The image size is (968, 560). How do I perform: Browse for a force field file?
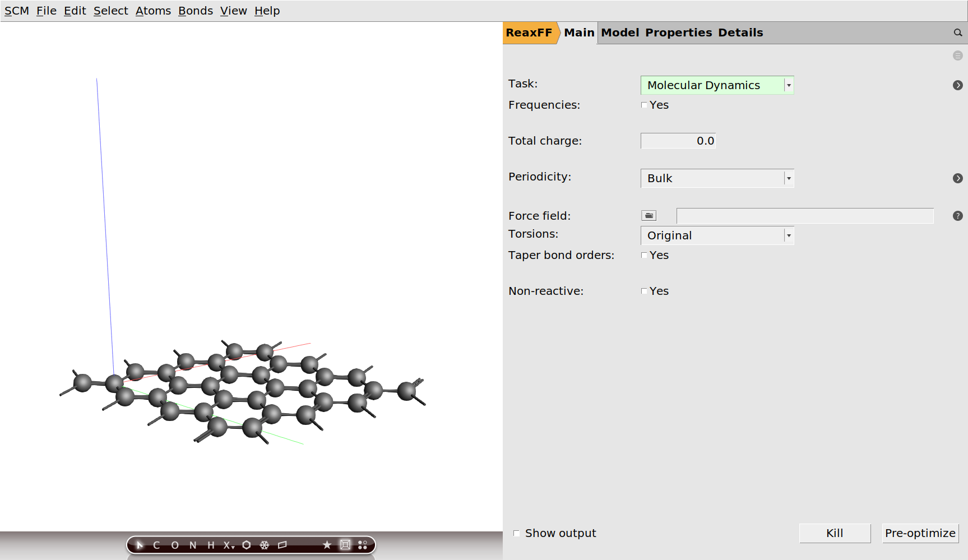[648, 215]
